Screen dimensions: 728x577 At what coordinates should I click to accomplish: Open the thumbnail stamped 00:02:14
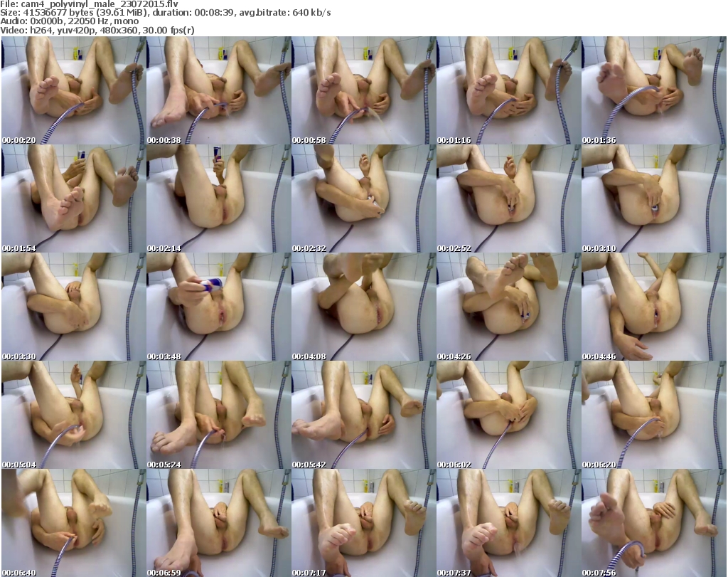(x=219, y=198)
